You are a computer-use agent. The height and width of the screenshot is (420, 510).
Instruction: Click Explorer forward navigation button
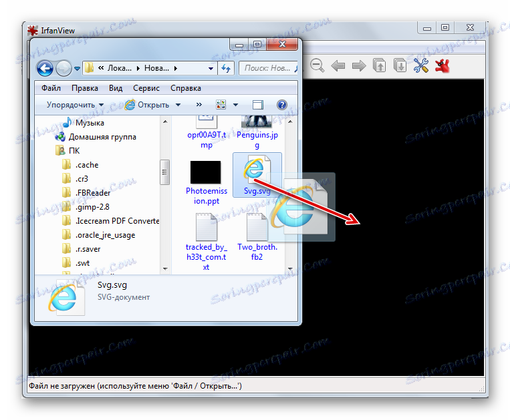tap(63, 69)
